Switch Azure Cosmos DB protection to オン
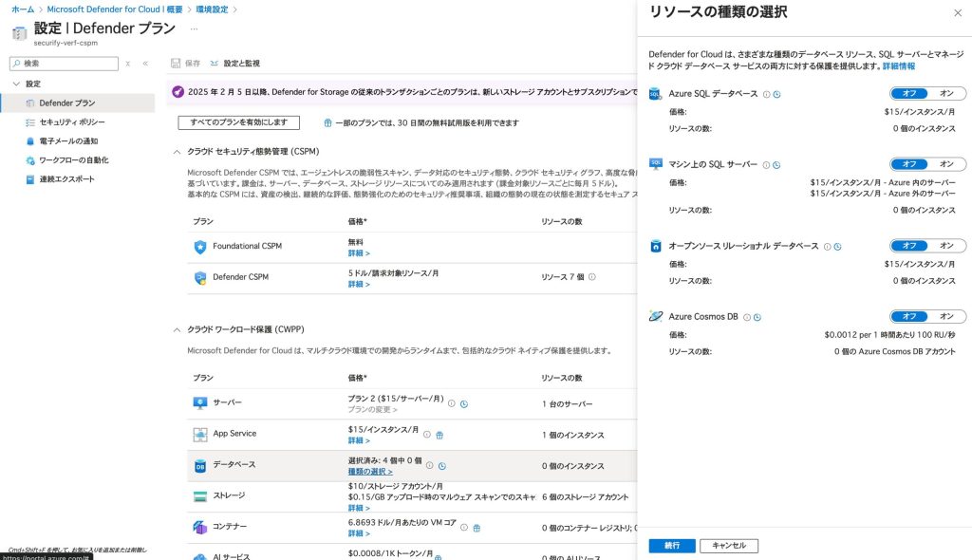The image size is (972, 560). coord(946,316)
